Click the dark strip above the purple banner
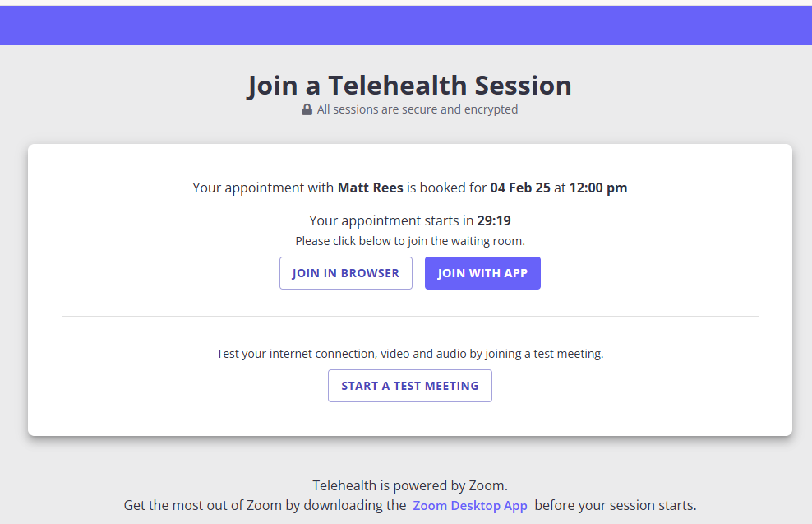The height and width of the screenshot is (524, 812). pos(406,4)
